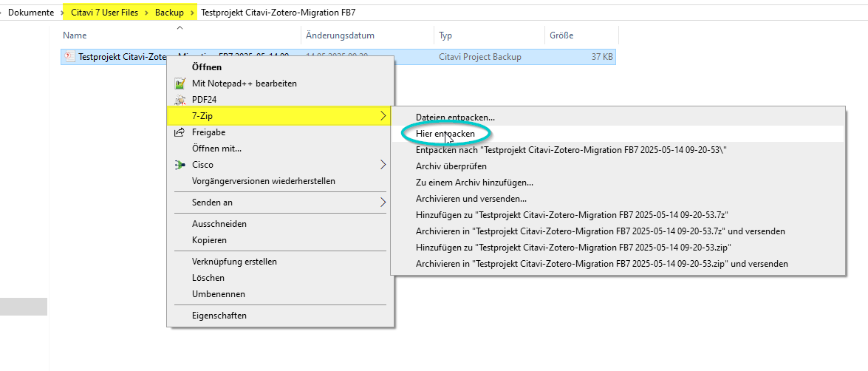The width and height of the screenshot is (868, 371).
Task: Click the 37 KB size cell
Action: click(x=601, y=56)
